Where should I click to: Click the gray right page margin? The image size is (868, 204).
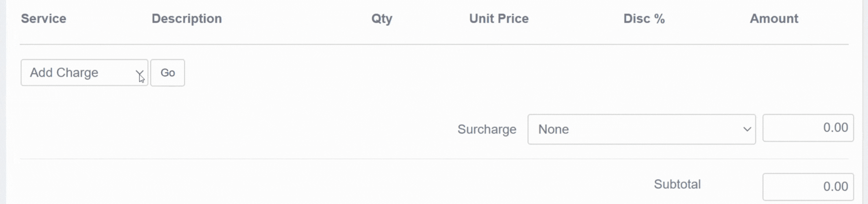(x=864, y=102)
